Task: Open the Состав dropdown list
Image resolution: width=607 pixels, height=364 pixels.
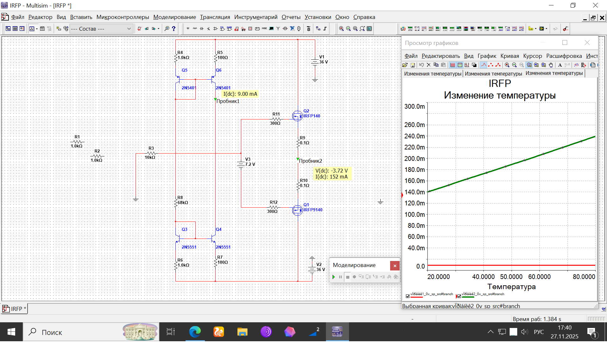Action: (x=129, y=29)
